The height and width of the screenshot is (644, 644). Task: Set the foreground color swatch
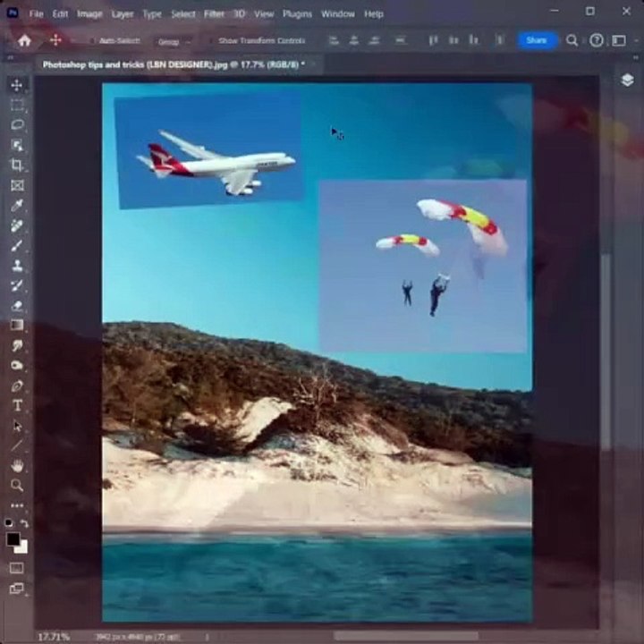[13, 538]
